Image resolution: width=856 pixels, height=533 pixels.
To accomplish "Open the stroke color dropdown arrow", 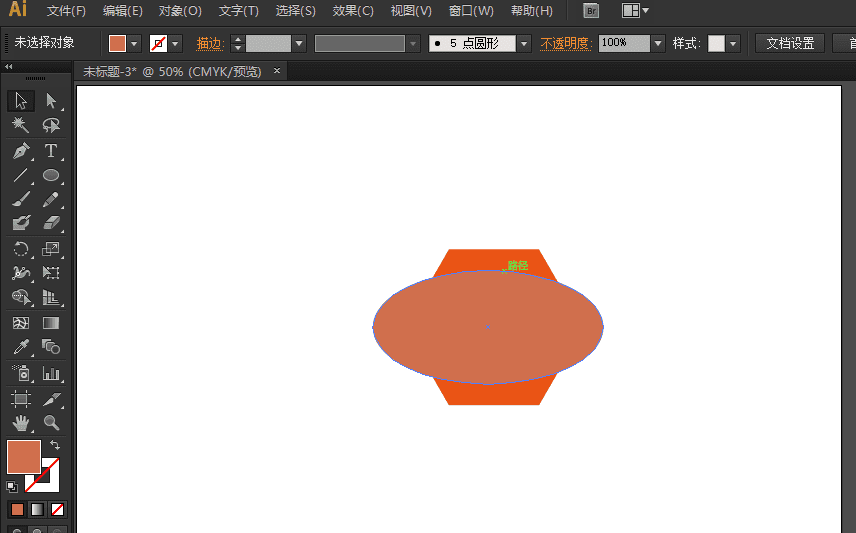I will (x=175, y=44).
